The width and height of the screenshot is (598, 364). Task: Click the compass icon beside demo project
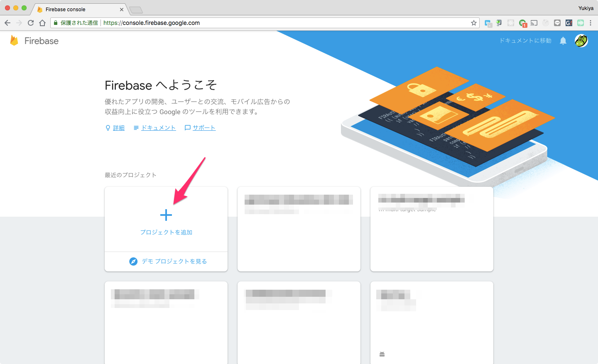[x=133, y=261]
